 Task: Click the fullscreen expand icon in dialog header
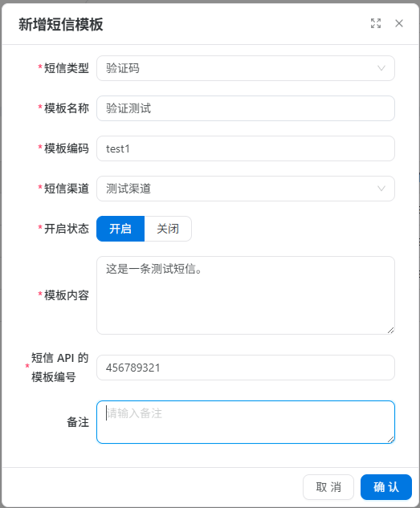click(376, 23)
